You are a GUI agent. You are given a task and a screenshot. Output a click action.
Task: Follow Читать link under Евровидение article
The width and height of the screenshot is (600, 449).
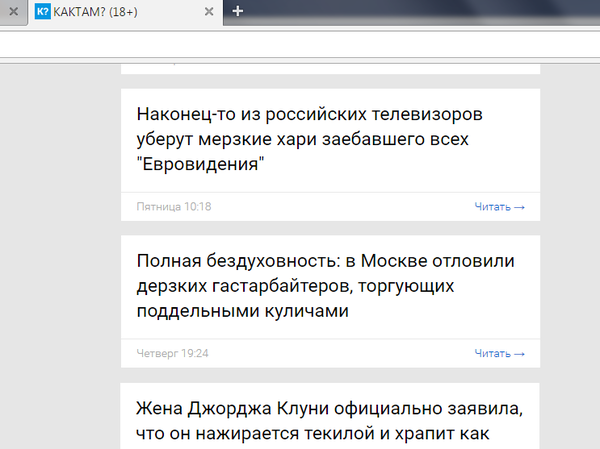tap(499, 207)
